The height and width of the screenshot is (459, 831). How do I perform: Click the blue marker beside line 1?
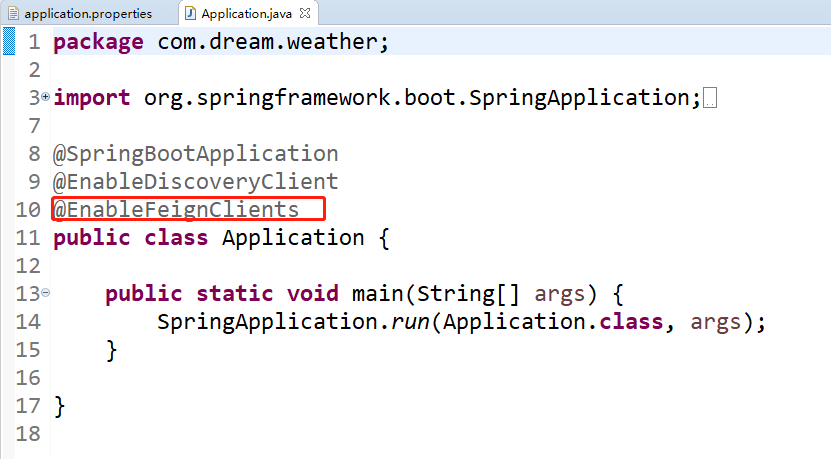tap(9, 41)
